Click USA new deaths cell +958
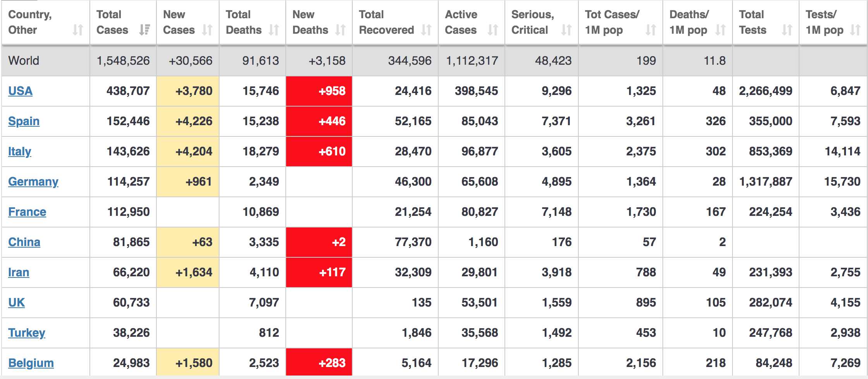 (319, 91)
